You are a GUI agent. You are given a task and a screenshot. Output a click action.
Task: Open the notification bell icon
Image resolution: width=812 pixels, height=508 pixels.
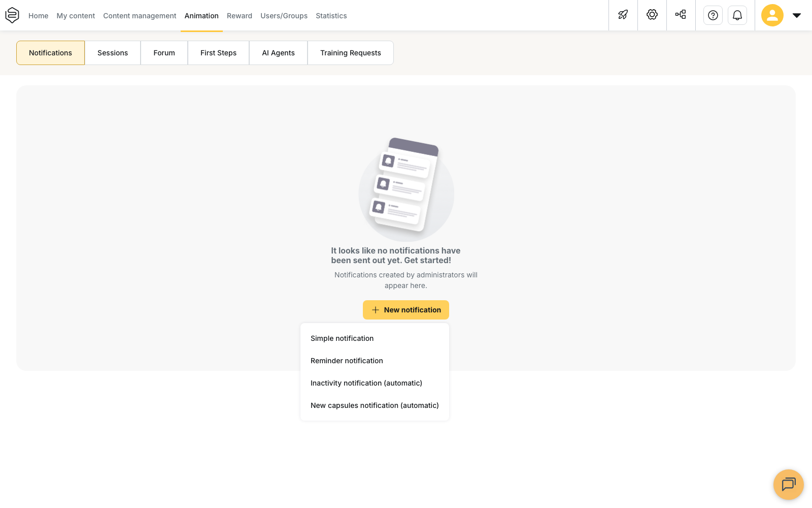click(x=737, y=15)
